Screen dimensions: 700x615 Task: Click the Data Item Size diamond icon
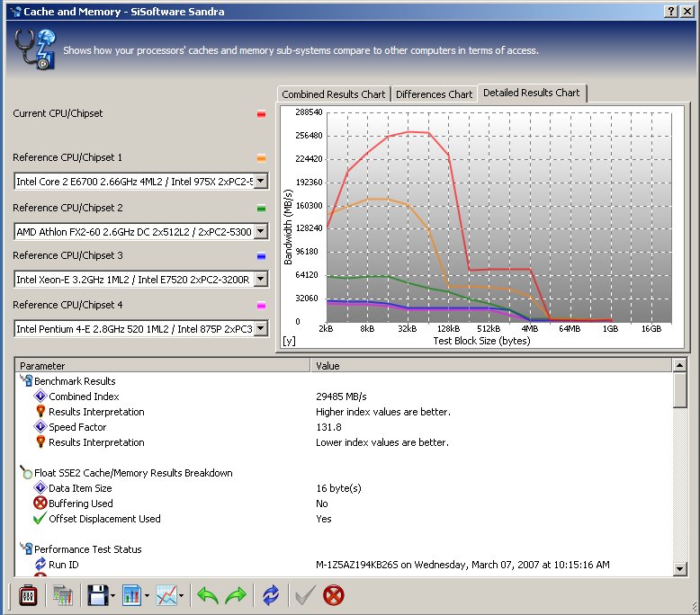(40, 487)
